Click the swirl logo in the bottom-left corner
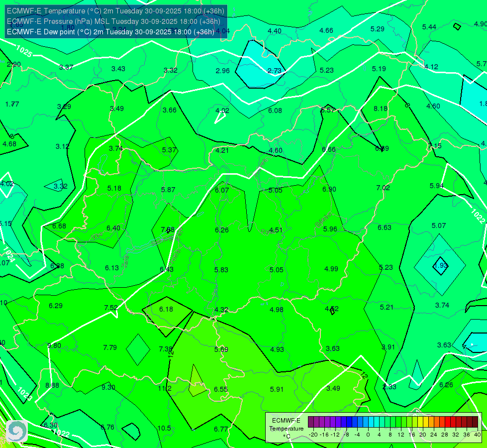Screen dimensions: 487x448 pyautogui.click(x=17, y=431)
